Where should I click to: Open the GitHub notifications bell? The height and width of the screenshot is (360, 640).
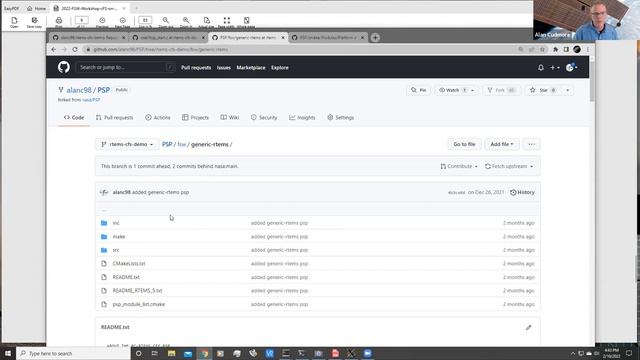[x=541, y=68]
